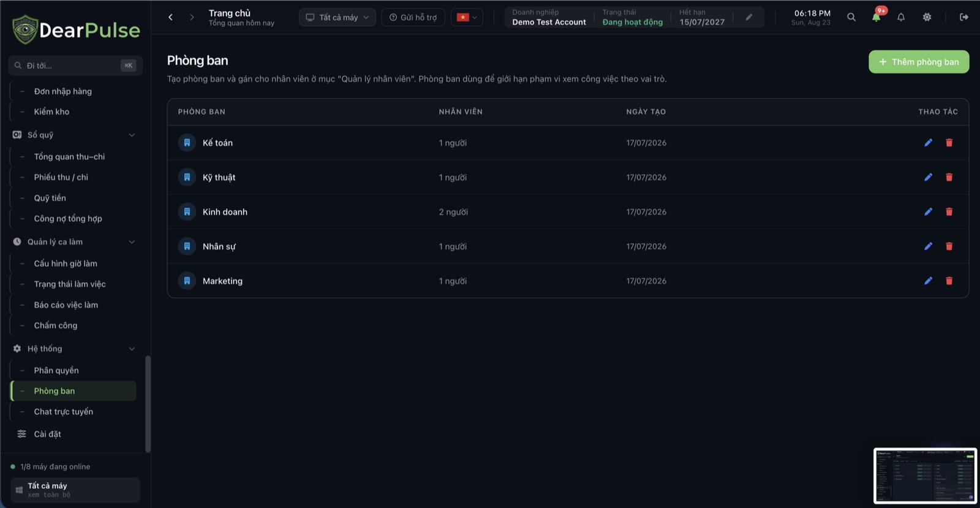980x508 pixels.
Task: Open the screenshot preview thumbnail
Action: pyautogui.click(x=925, y=476)
